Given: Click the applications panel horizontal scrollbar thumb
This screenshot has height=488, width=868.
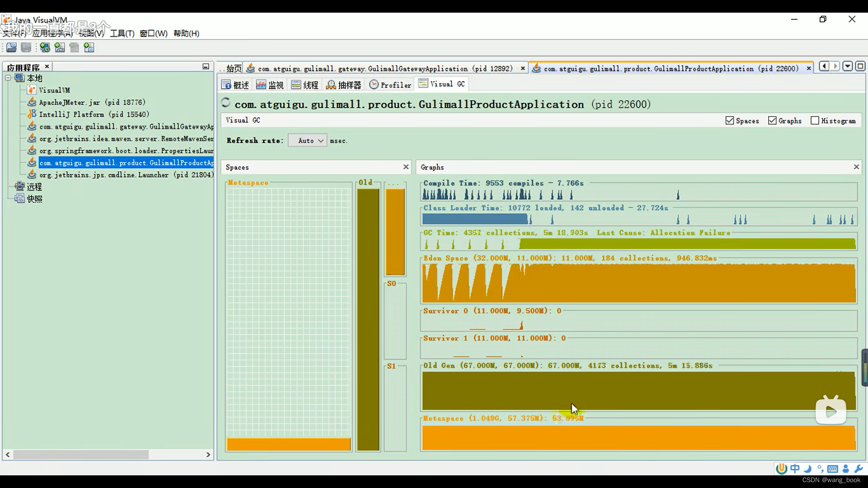Looking at the screenshot, I should (81, 455).
